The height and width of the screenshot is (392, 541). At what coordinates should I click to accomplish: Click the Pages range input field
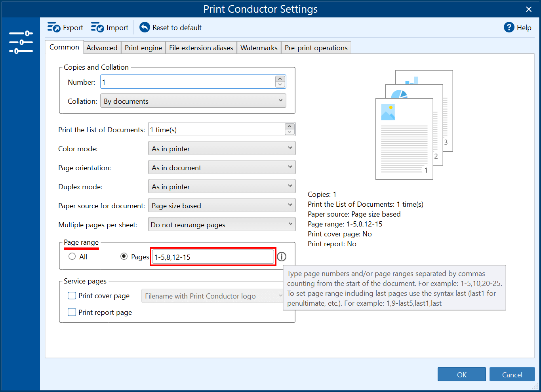[213, 257]
